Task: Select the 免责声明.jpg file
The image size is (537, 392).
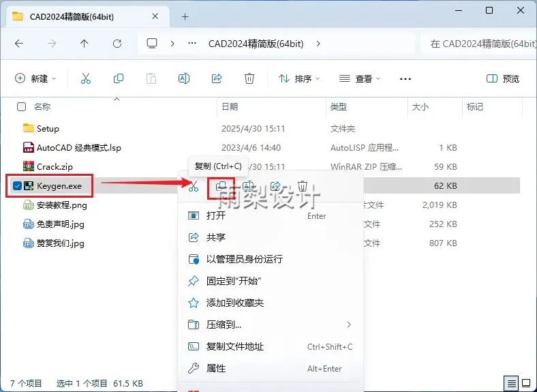Action: click(60, 224)
